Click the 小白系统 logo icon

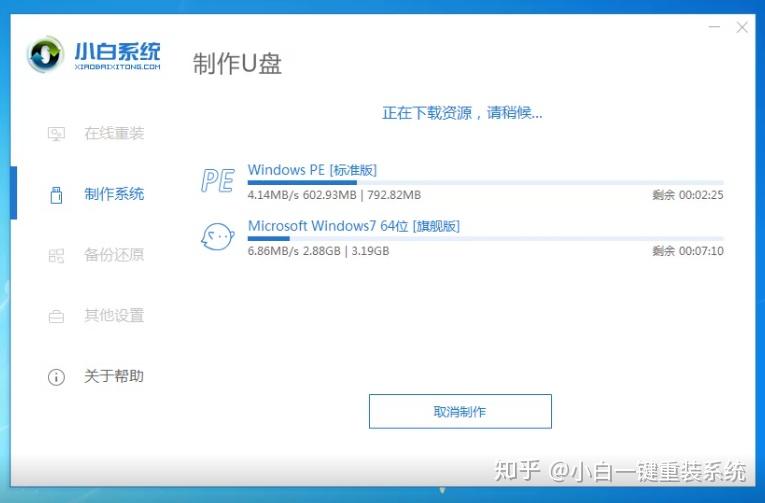tap(45, 54)
